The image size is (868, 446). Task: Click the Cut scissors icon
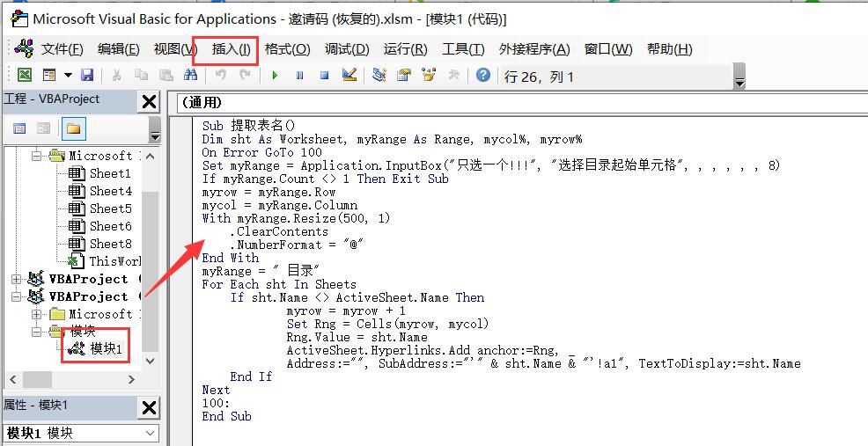(x=116, y=75)
